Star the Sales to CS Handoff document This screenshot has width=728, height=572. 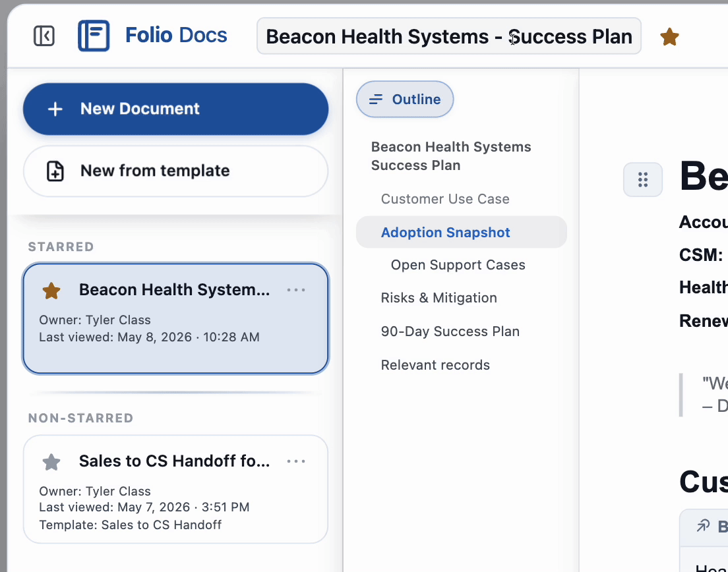click(51, 462)
